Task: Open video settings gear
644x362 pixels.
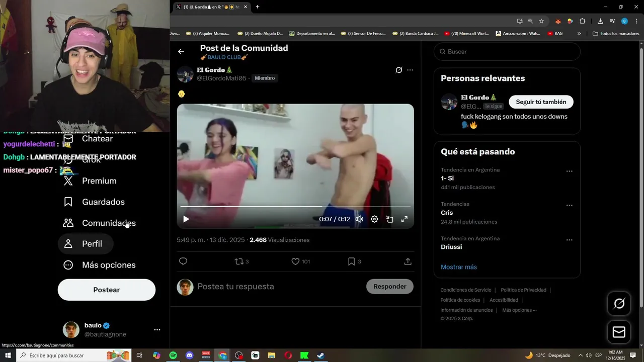Action: [374, 219]
